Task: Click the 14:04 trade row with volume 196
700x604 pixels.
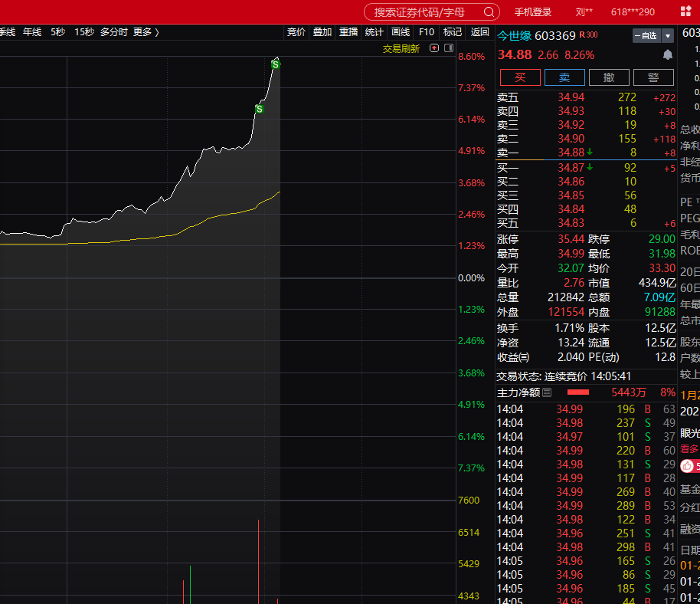Action: pos(586,409)
